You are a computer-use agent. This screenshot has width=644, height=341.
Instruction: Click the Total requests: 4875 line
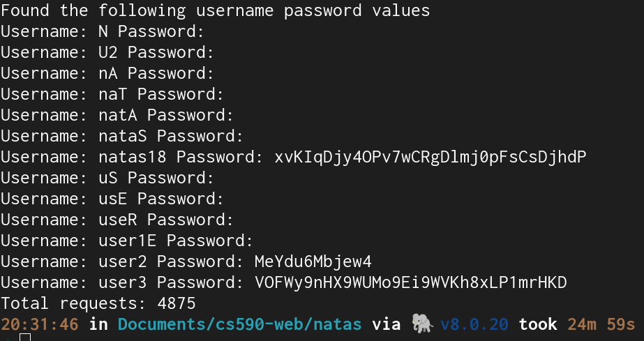tap(98, 303)
